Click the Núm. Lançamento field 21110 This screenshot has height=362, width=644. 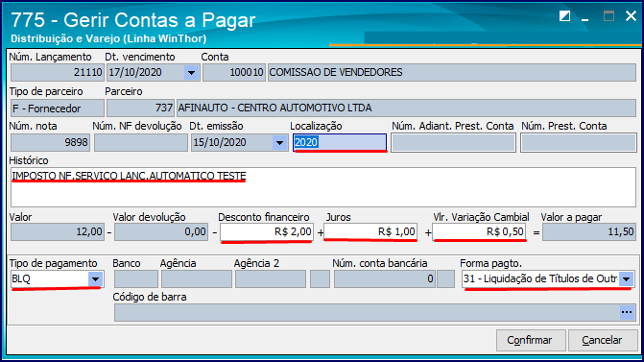(x=57, y=73)
